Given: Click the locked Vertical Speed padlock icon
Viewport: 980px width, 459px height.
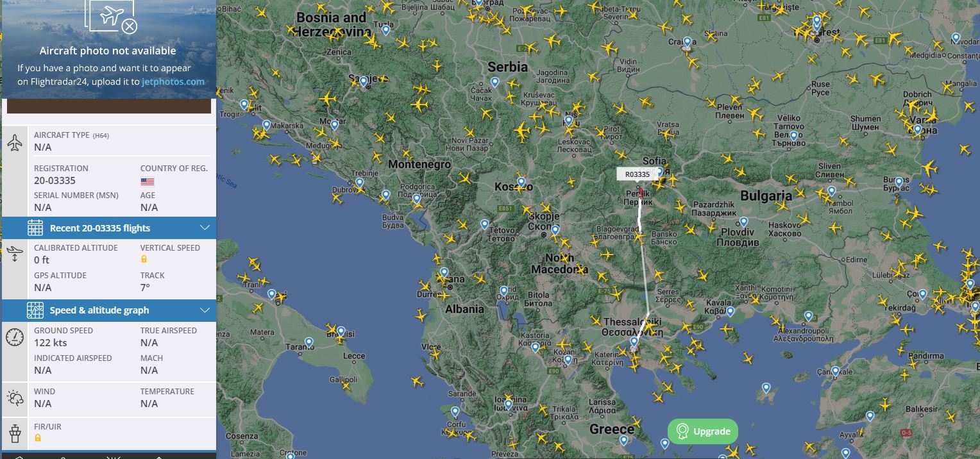Looking at the screenshot, I should [144, 259].
